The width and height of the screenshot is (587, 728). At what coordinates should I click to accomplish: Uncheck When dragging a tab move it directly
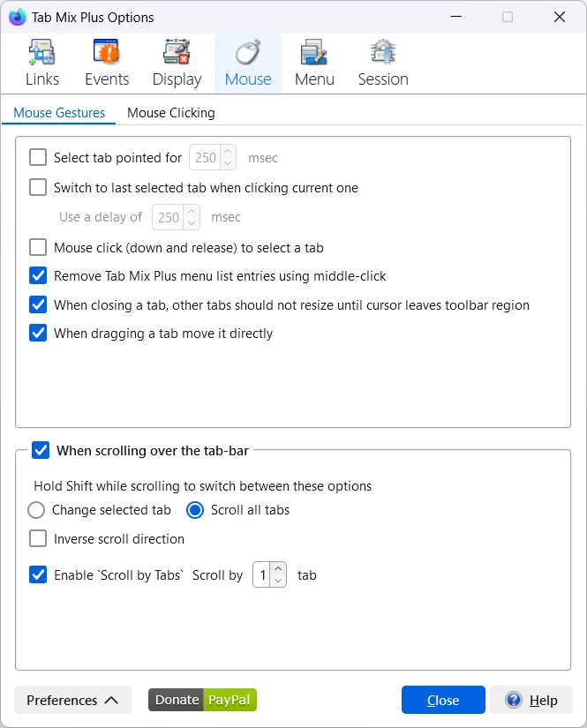click(38, 334)
